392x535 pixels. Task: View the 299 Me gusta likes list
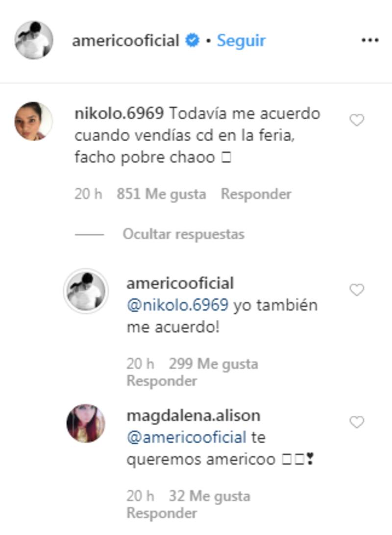coord(213,364)
